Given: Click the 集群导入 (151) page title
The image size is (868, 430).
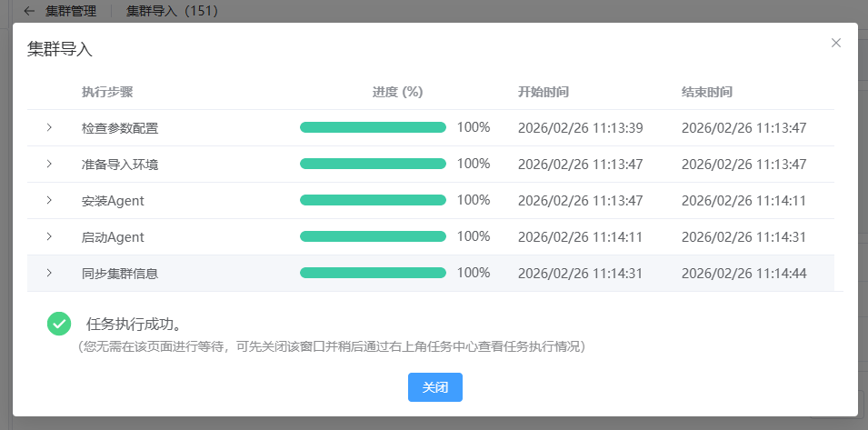Looking at the screenshot, I should click(172, 11).
